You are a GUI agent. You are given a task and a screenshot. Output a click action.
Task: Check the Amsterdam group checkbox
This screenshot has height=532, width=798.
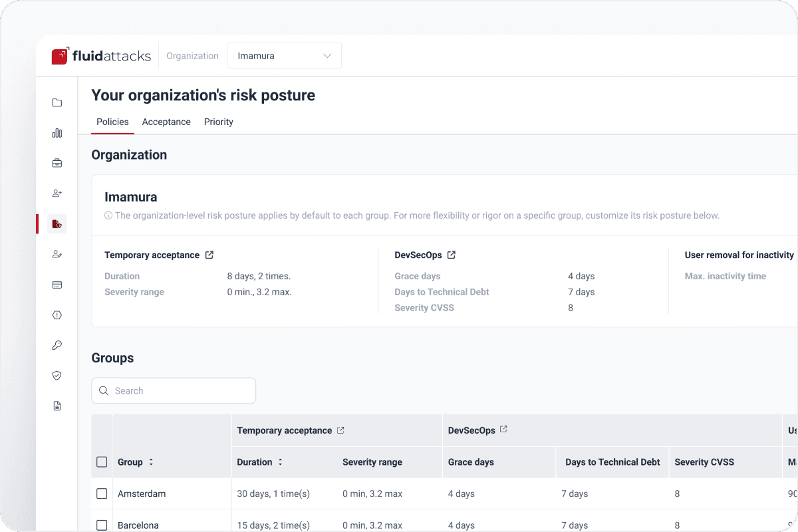(x=102, y=493)
